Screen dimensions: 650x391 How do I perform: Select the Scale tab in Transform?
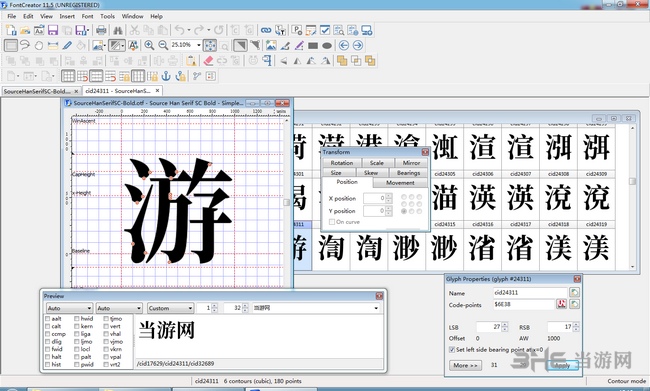[x=376, y=163]
